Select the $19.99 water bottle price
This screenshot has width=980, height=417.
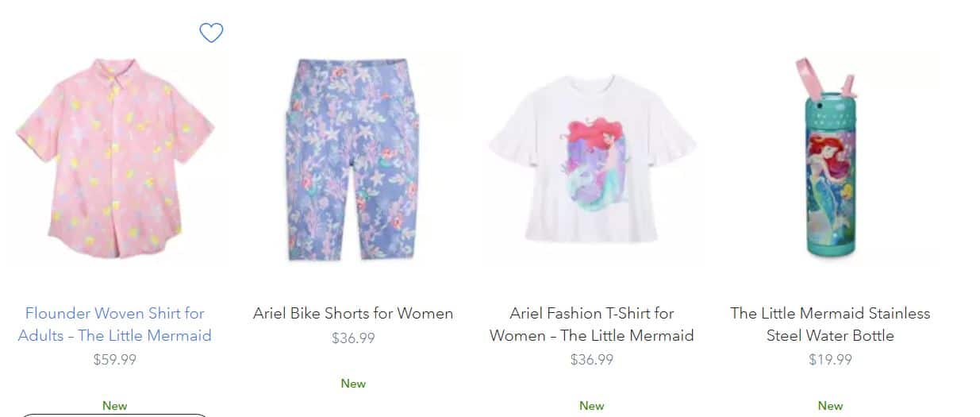point(830,360)
